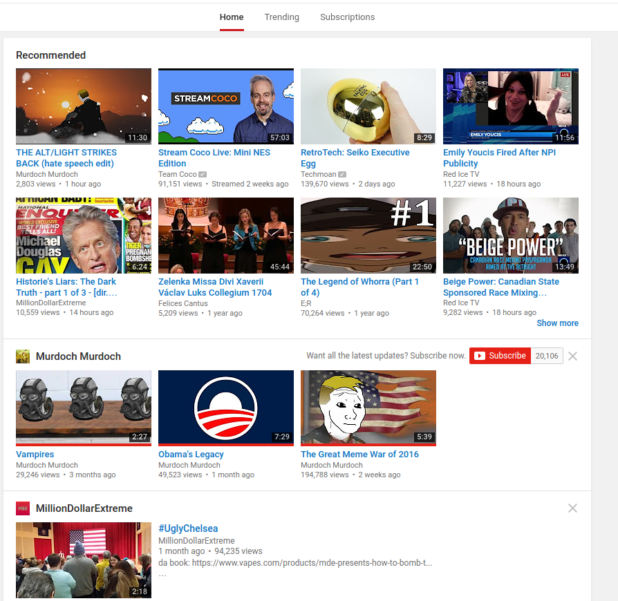Dismiss the MillionDollarExtreme section with the X

click(573, 508)
